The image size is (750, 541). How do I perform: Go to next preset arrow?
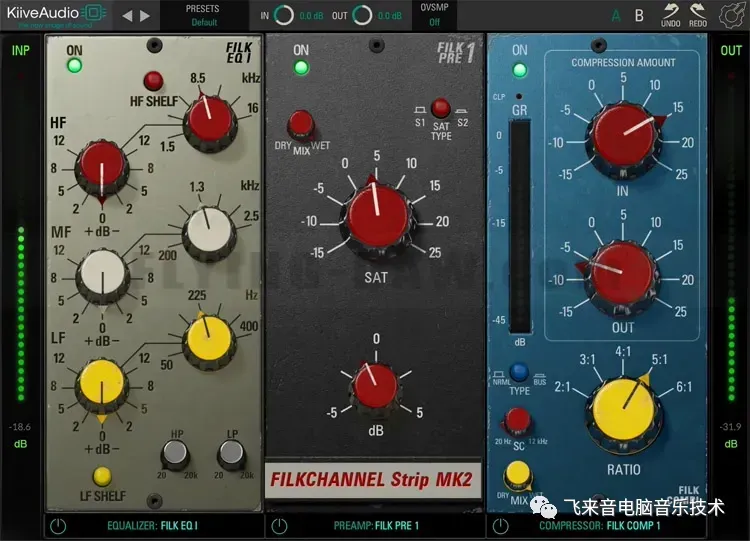[145, 16]
